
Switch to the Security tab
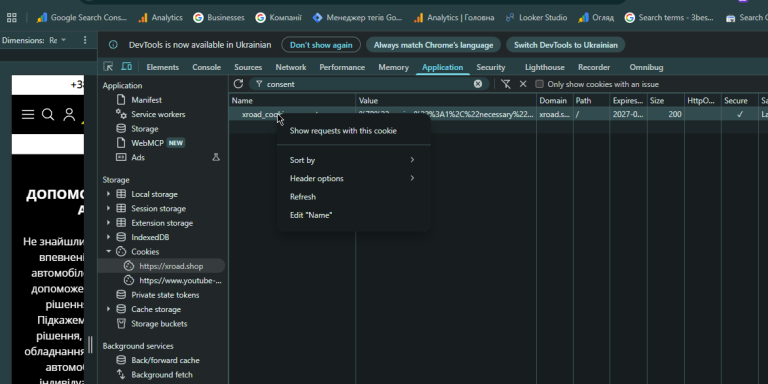coord(491,67)
